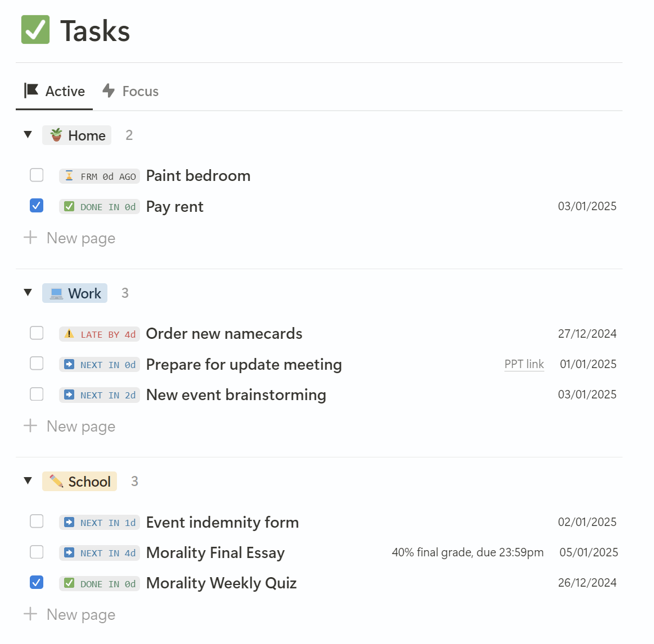The image size is (654, 644).
Task: Collapse the Work group toggle arrow
Action: [x=28, y=293]
